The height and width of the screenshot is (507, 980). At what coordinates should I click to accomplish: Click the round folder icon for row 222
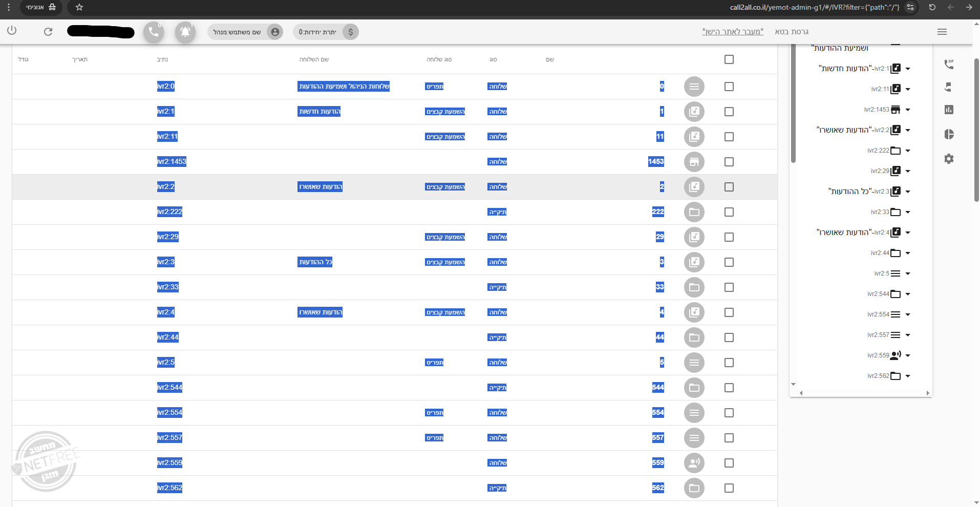pos(694,212)
